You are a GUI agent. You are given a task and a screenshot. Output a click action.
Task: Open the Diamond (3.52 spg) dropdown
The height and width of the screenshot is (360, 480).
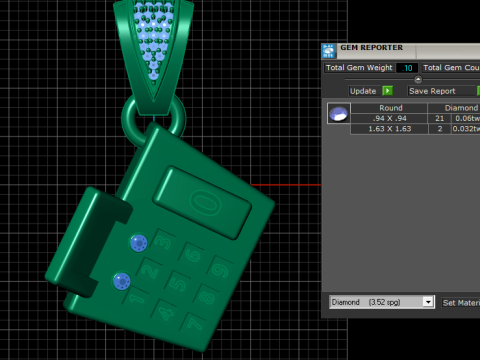coord(428,302)
